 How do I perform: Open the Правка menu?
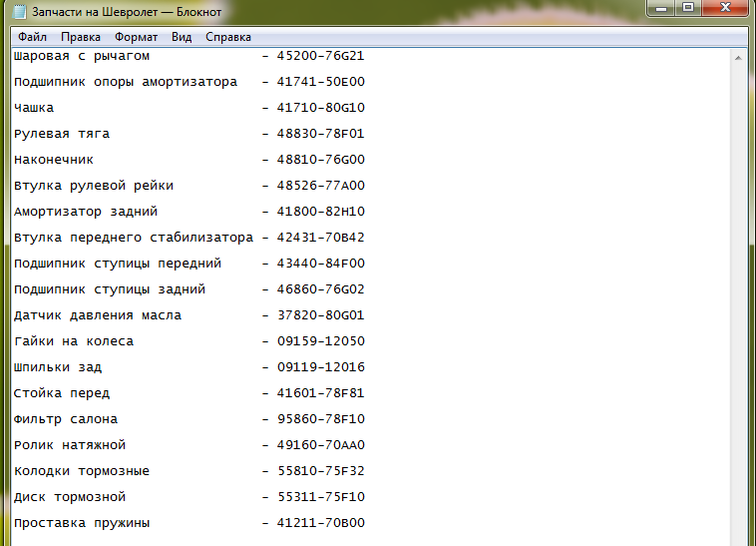pos(81,37)
